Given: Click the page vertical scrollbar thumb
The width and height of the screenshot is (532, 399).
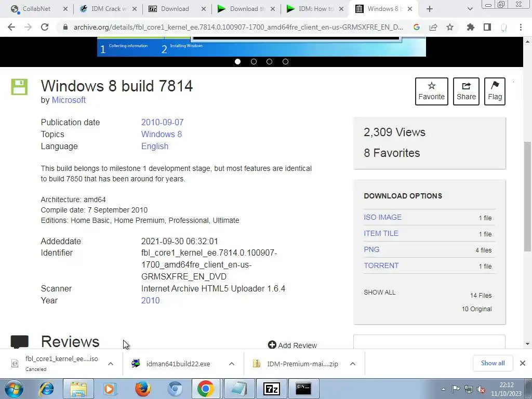Looking at the screenshot, I should coord(527,196).
